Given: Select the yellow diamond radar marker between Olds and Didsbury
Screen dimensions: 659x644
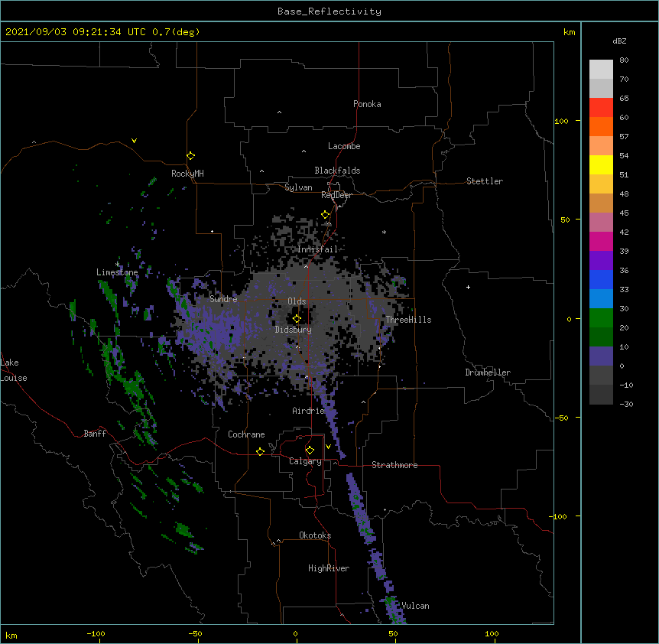Looking at the screenshot, I should point(297,319).
